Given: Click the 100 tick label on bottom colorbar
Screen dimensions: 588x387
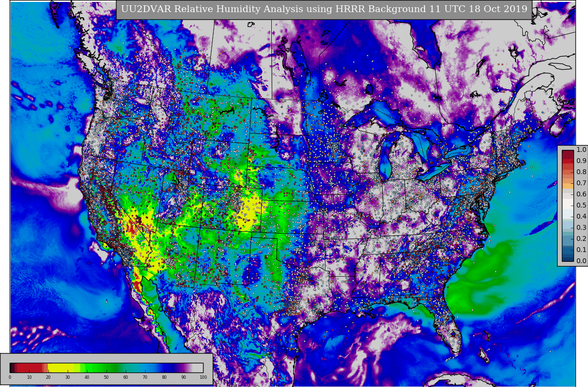Looking at the screenshot, I should 203,377.
